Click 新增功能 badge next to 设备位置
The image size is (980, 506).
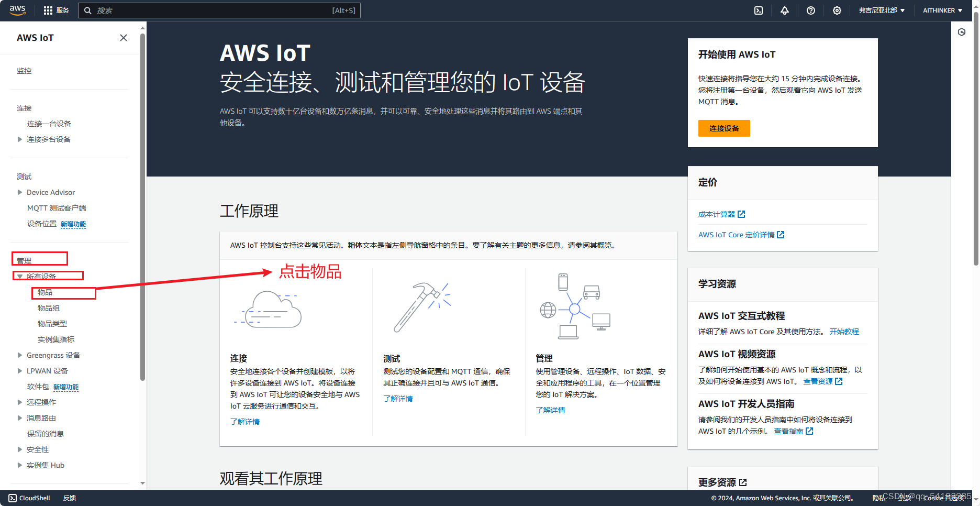(x=73, y=224)
